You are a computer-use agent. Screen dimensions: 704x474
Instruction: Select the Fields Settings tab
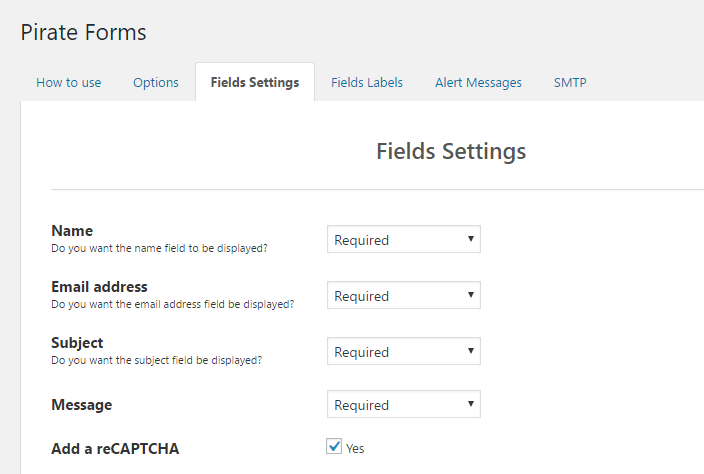[255, 82]
